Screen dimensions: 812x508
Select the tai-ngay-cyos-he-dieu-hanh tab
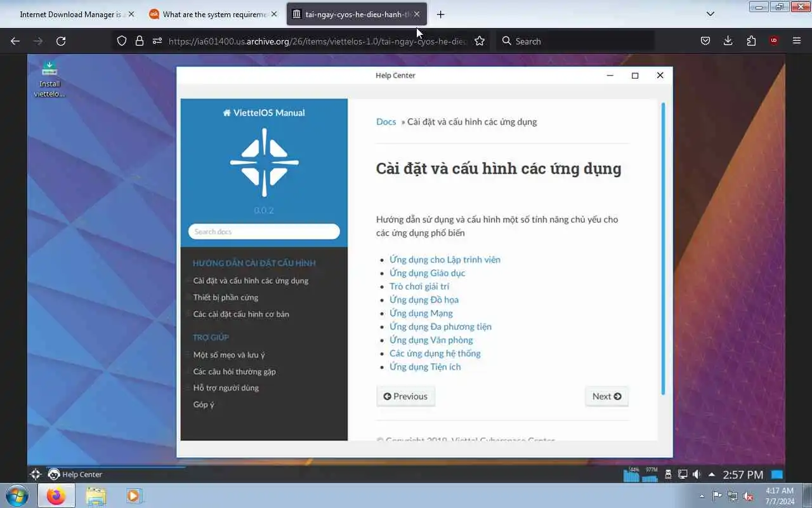(357, 14)
